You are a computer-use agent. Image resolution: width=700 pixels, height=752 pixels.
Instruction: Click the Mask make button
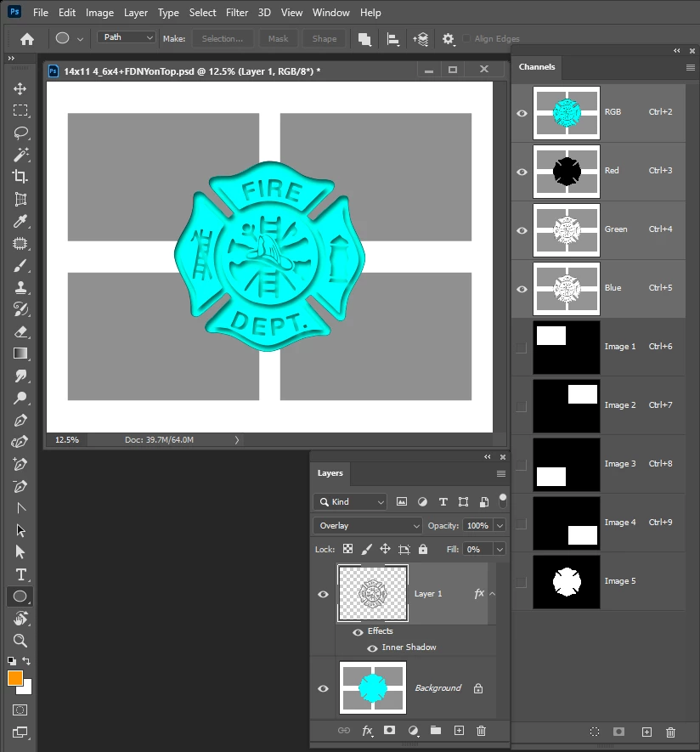(278, 39)
